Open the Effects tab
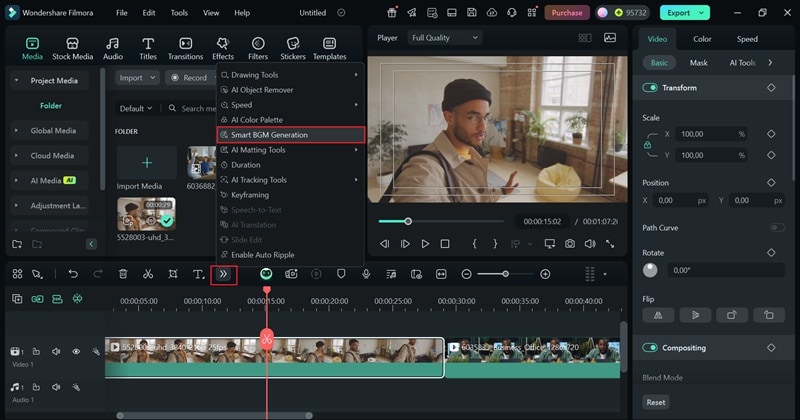Viewport: 800px width, 420px height. point(223,49)
